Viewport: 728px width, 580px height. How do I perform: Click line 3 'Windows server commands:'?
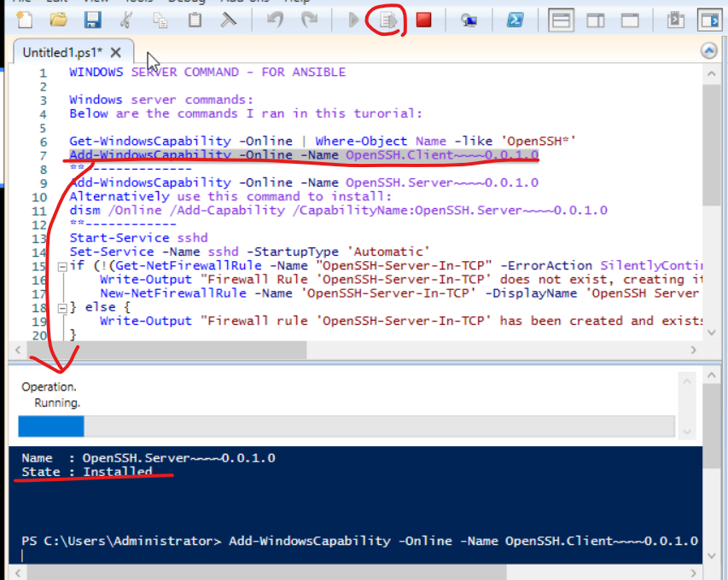[x=161, y=100]
